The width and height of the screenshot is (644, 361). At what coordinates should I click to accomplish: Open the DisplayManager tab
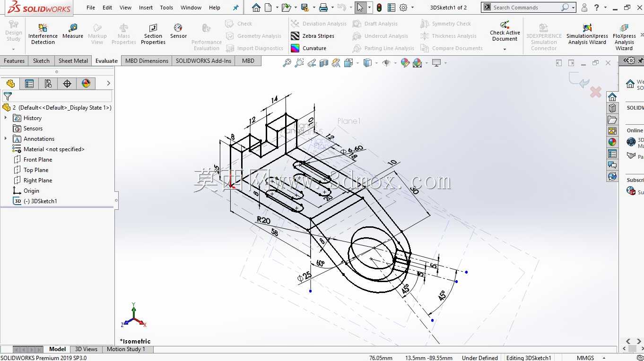(x=86, y=84)
